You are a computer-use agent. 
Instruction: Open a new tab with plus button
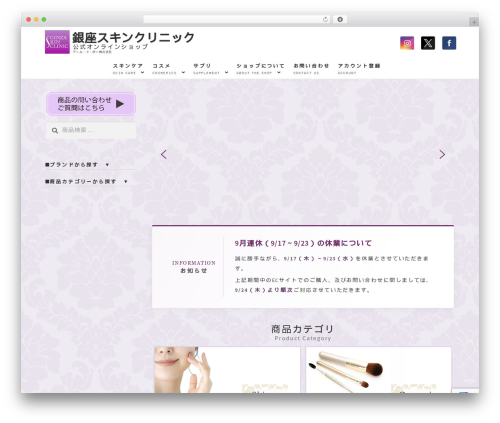coord(474,22)
